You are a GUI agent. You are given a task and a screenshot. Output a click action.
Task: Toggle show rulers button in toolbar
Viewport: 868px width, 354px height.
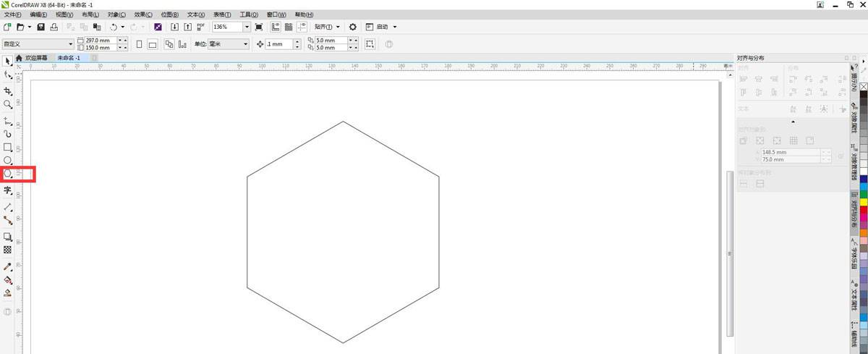tap(276, 27)
